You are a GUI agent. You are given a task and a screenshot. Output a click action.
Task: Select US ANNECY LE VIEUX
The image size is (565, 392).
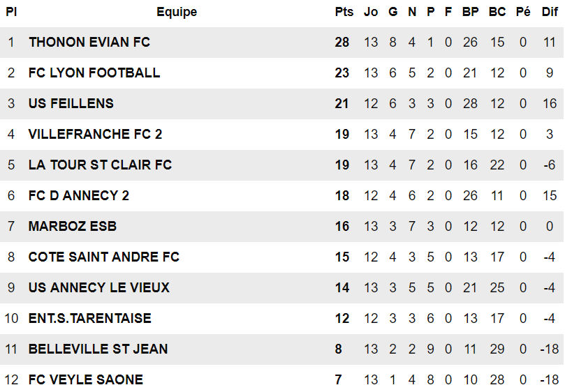(99, 287)
